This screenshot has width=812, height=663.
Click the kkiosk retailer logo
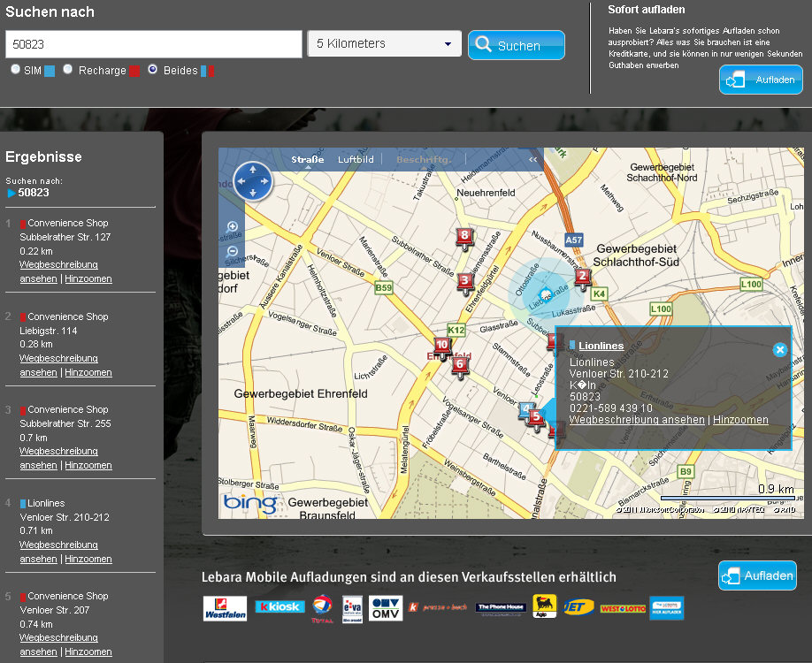[x=280, y=606]
